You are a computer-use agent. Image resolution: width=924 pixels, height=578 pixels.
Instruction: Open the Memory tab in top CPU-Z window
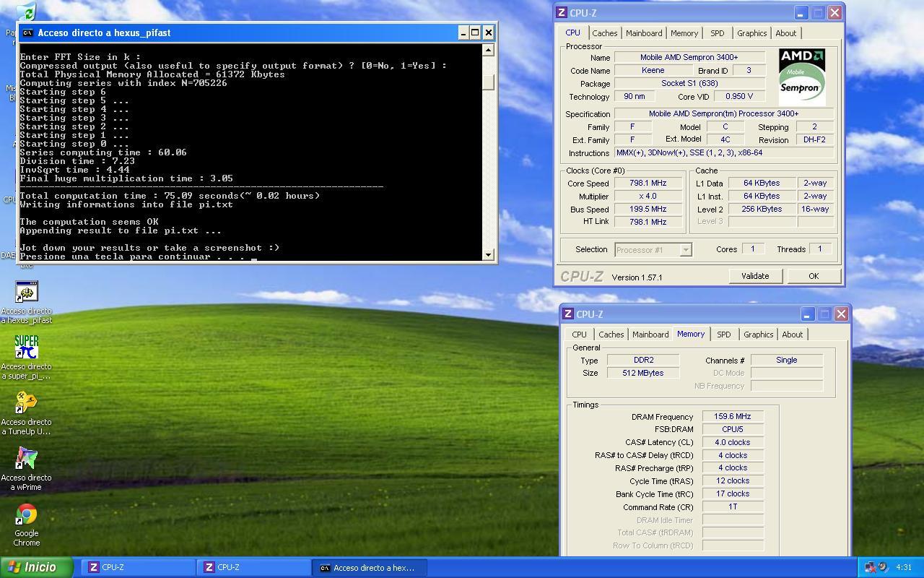point(684,33)
